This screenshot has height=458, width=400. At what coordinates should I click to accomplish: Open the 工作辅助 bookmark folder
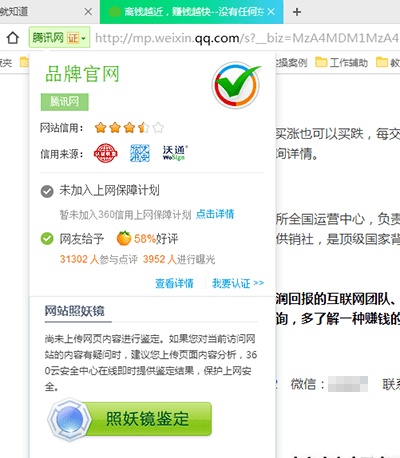click(x=341, y=62)
